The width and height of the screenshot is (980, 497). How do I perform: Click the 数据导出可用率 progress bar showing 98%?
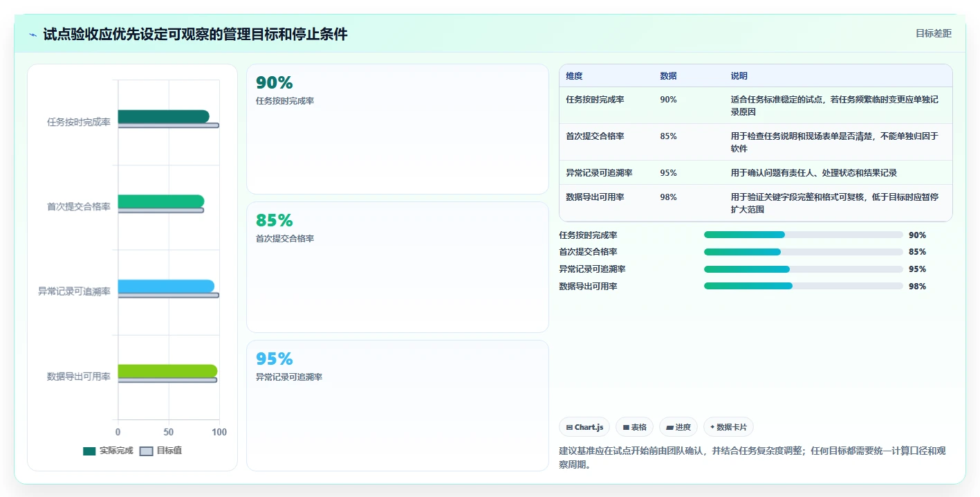pyautogui.click(x=804, y=286)
